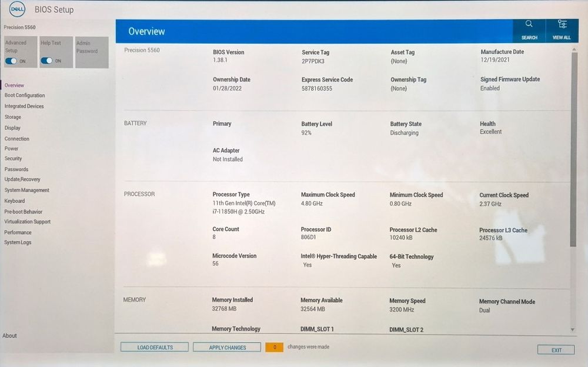Click Ownership Date 01/28/2022
This screenshot has height=367, width=588.
[227, 89]
